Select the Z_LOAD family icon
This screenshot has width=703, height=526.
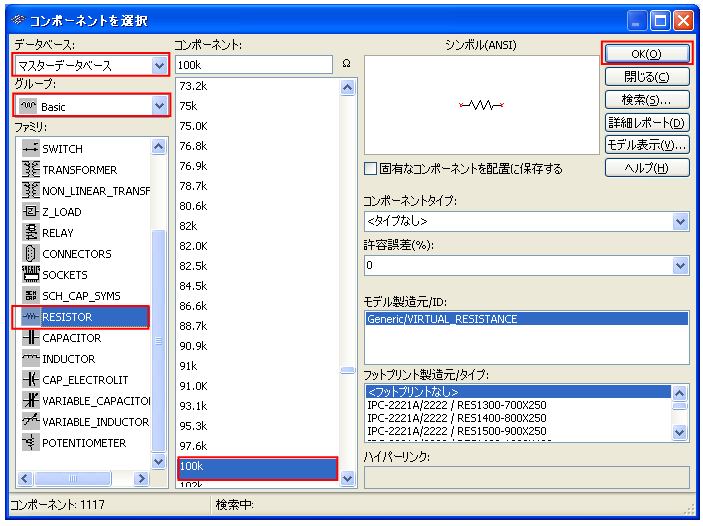[x=30, y=212]
